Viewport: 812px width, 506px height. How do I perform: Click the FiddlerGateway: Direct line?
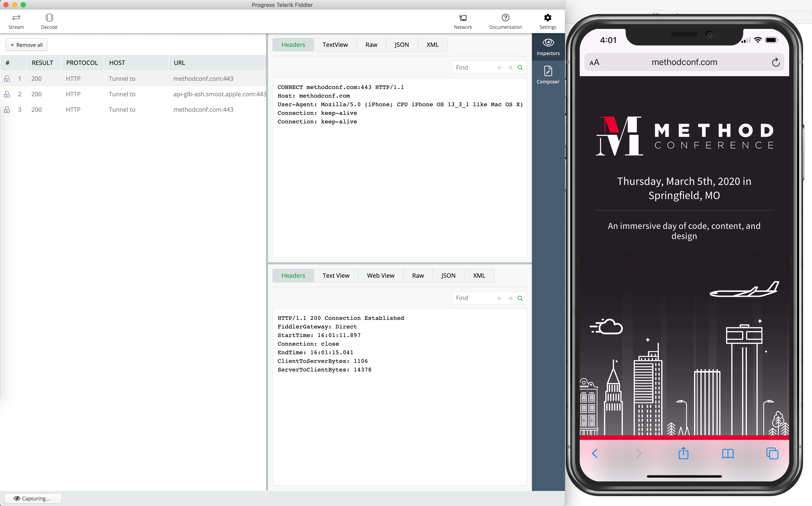pos(317,327)
